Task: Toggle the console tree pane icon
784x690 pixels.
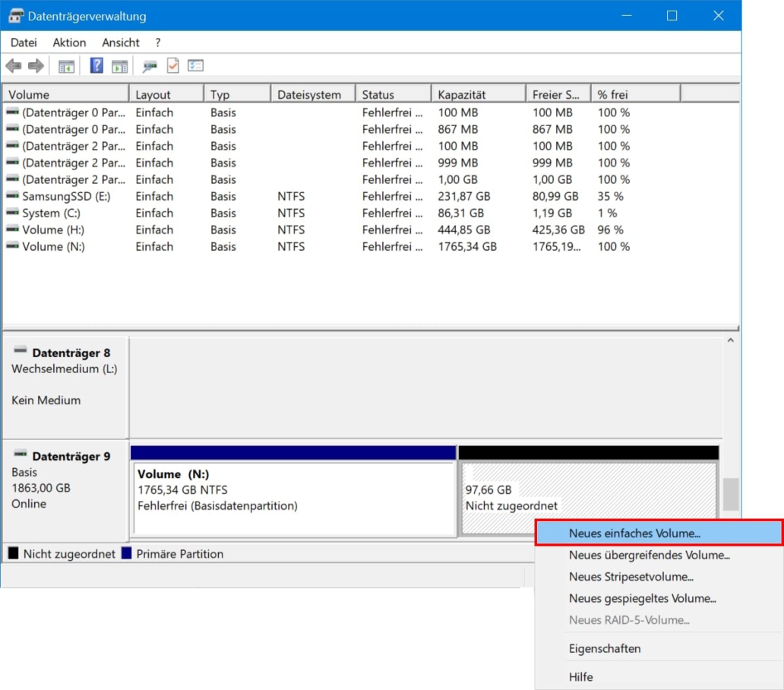Action: tap(65, 65)
